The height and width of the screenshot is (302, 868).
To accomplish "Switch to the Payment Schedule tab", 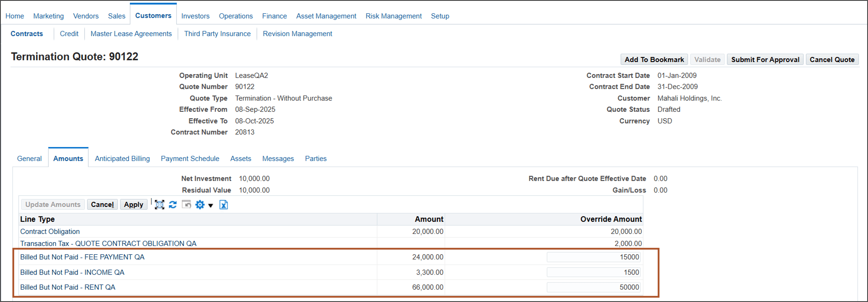I will pos(190,158).
